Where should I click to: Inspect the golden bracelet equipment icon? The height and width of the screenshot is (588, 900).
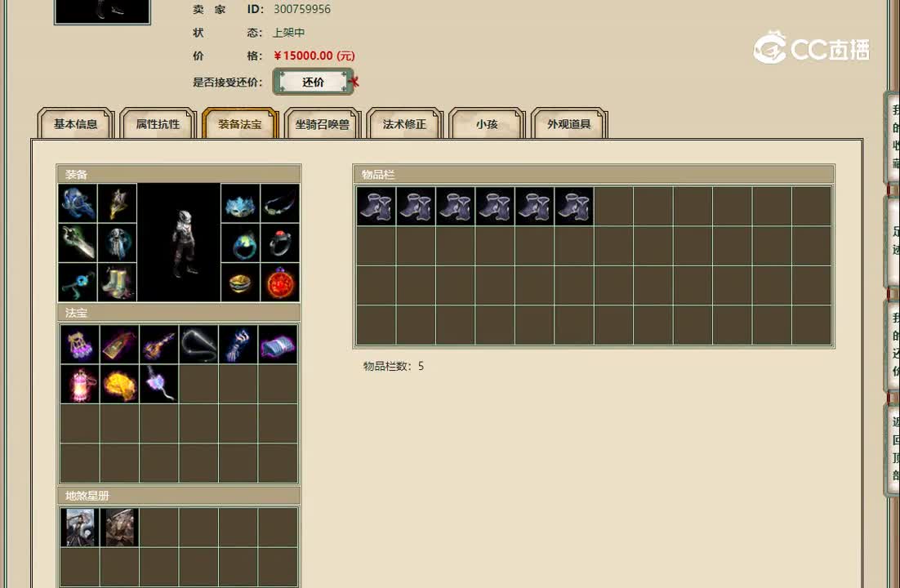click(x=240, y=283)
